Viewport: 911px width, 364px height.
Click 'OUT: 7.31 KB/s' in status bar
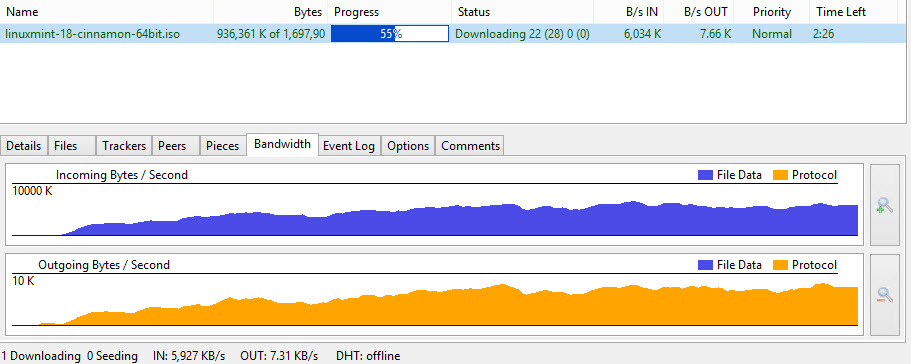click(279, 356)
